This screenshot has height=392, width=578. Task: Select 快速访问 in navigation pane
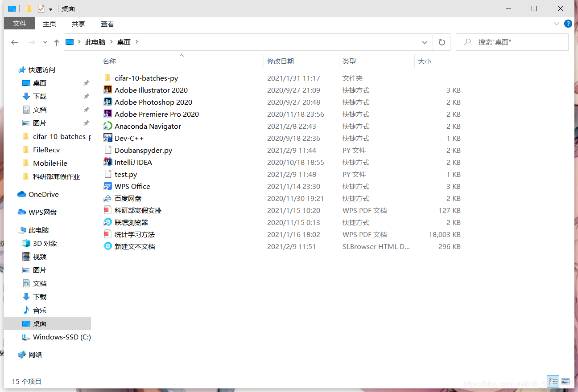coord(42,69)
